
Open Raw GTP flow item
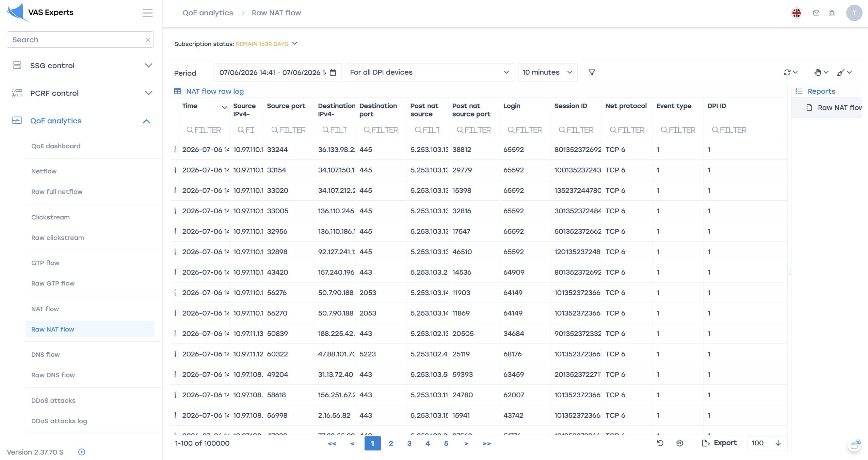(53, 283)
